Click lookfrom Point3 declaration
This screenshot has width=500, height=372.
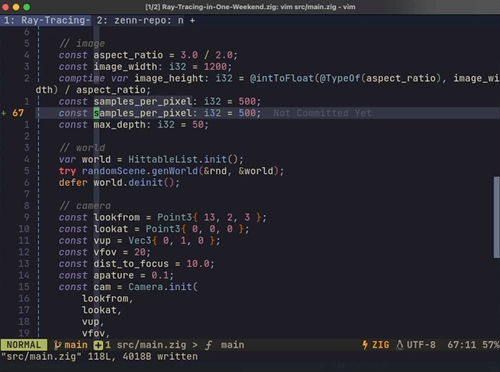point(163,217)
